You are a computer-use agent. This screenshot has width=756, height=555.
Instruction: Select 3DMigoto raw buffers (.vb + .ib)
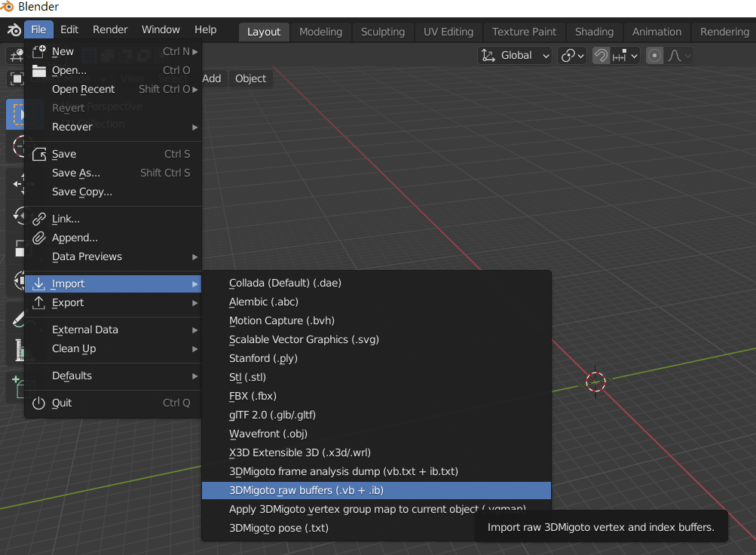click(x=376, y=490)
